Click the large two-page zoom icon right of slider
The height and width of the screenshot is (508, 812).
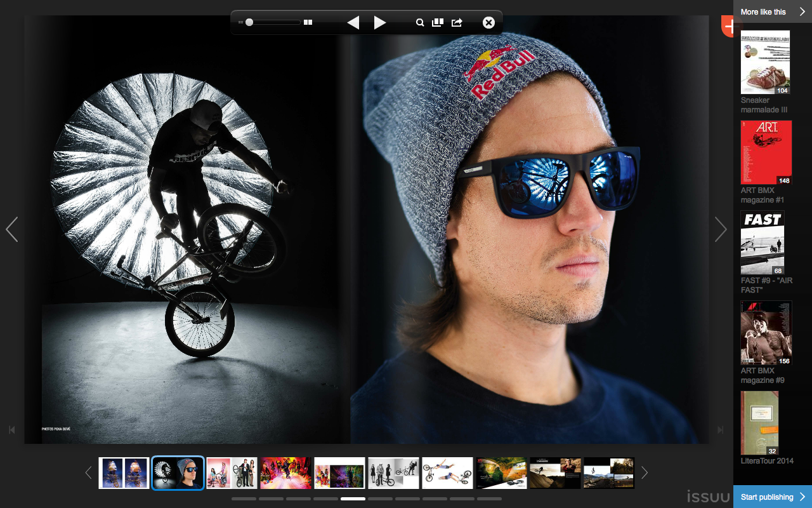pyautogui.click(x=308, y=22)
